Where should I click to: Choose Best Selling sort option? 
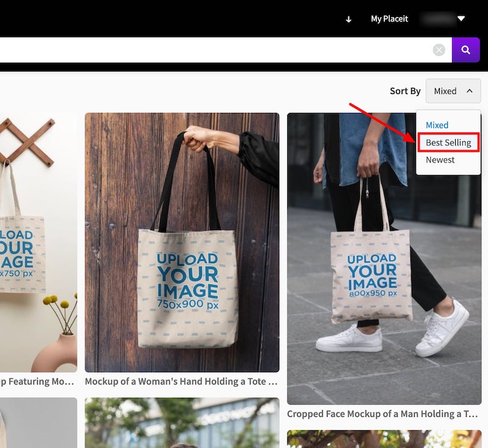click(448, 143)
